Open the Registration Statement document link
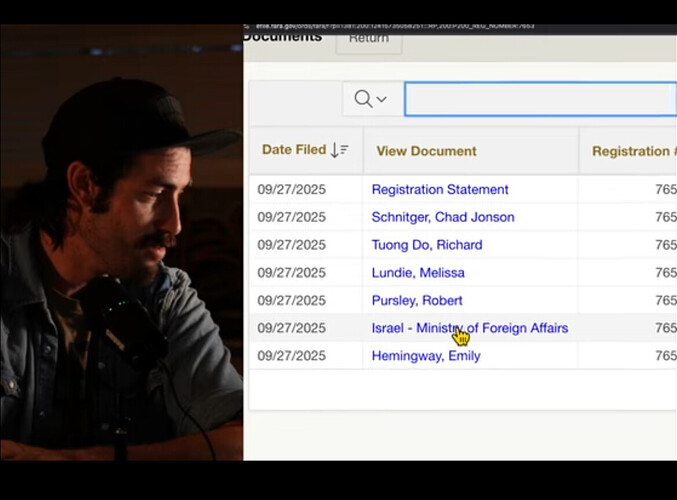Image resolution: width=677 pixels, height=500 pixels. (x=440, y=190)
